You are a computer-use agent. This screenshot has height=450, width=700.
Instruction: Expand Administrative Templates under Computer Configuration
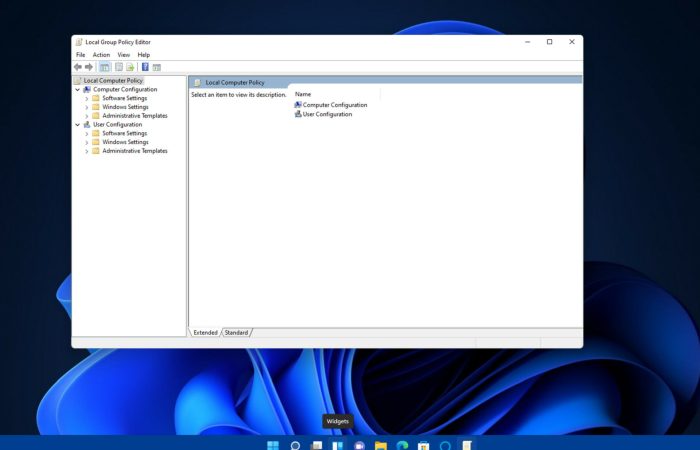pyautogui.click(x=87, y=116)
